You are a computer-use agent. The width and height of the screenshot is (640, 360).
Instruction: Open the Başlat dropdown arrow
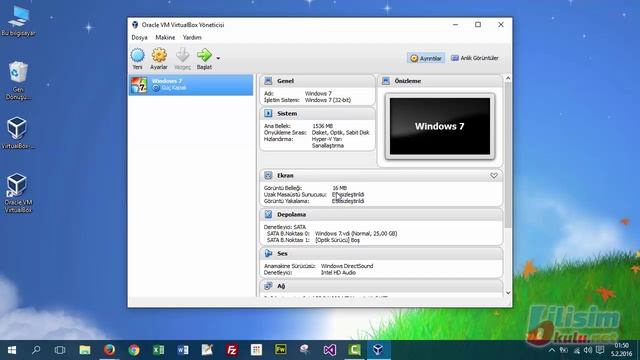click(x=218, y=58)
